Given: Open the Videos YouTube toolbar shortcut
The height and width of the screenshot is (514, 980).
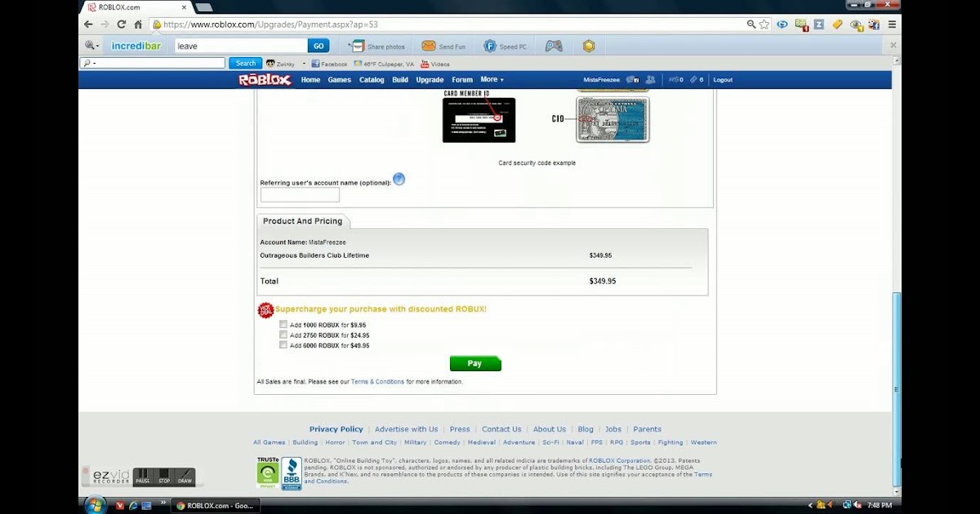Looking at the screenshot, I should tap(435, 64).
